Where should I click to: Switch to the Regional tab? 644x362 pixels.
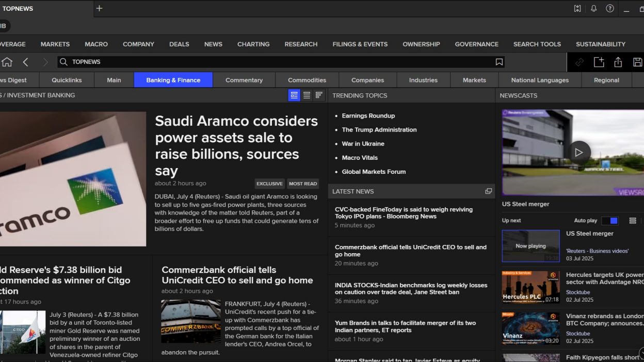(x=606, y=80)
